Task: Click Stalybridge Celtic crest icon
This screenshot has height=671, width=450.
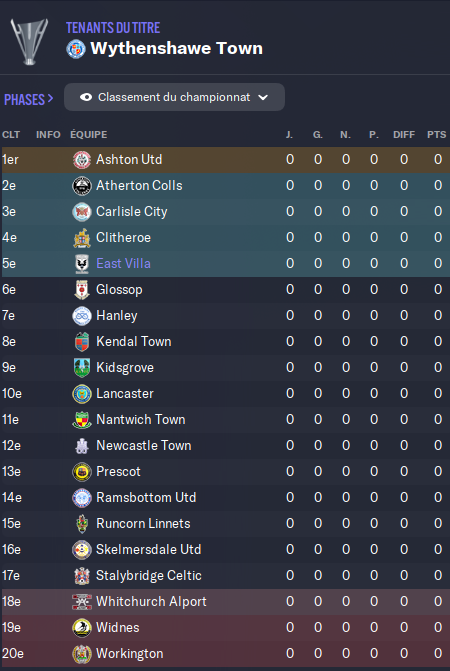Action: pos(82,576)
